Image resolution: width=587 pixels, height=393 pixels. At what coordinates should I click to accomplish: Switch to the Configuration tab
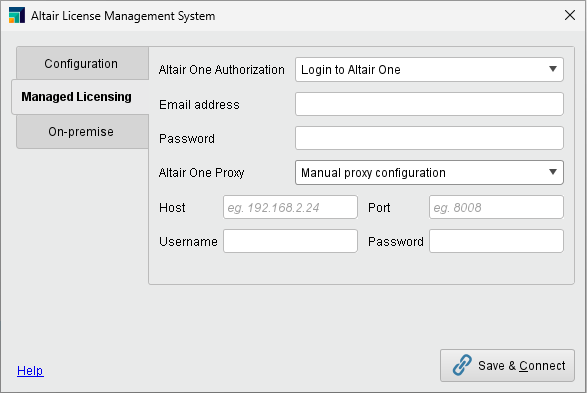click(82, 63)
